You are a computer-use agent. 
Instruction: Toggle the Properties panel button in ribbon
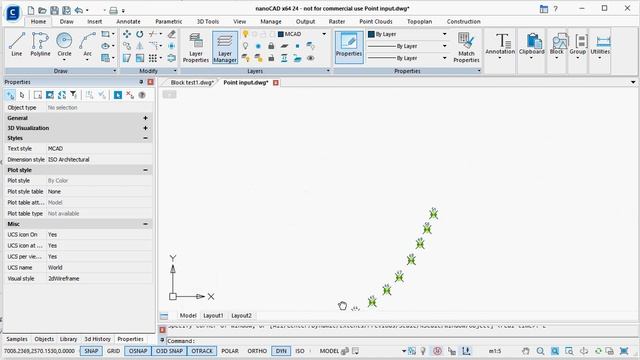point(349,47)
